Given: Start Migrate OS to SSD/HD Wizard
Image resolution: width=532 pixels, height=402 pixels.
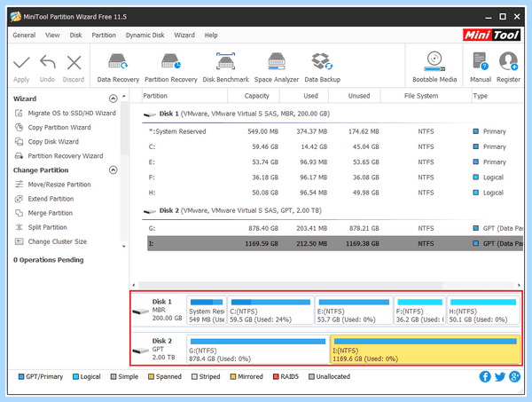Looking at the screenshot, I should click(x=65, y=113).
